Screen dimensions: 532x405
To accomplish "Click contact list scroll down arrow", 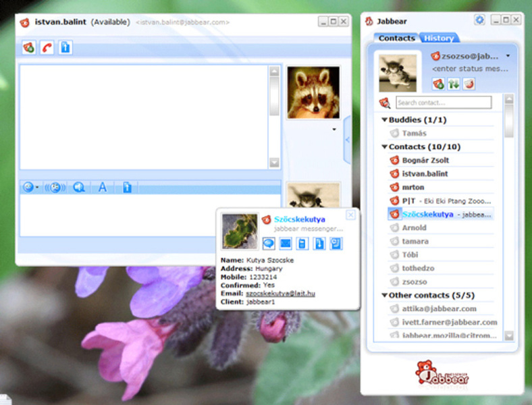I will 509,335.
